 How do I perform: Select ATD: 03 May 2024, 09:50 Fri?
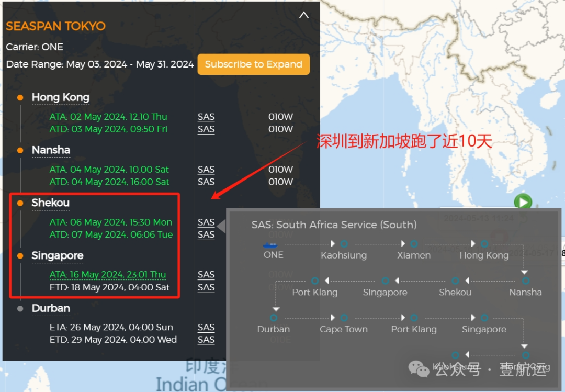pos(108,129)
